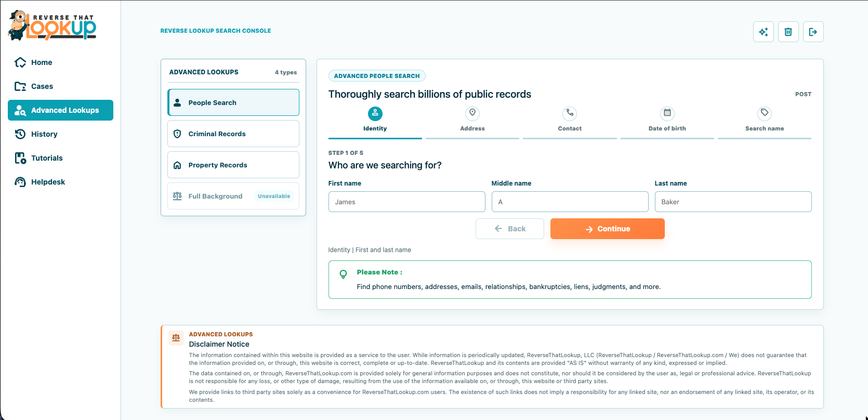The height and width of the screenshot is (420, 868).
Task: Open the Cases menu item
Action: [60, 86]
